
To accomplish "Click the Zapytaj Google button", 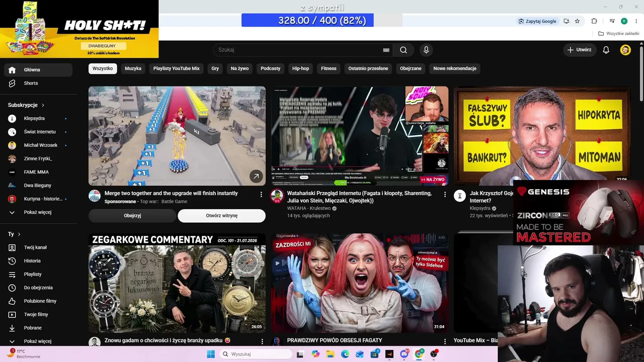I will click(538, 21).
